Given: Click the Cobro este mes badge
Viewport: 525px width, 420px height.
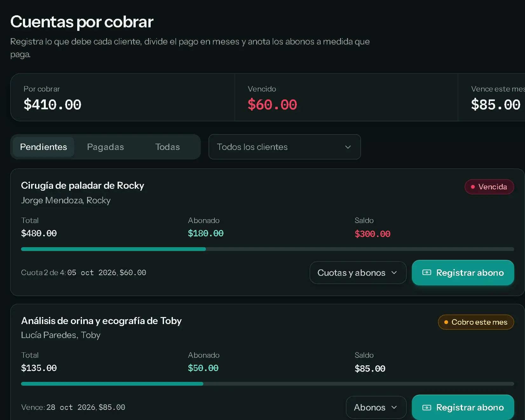Looking at the screenshot, I should click(476, 322).
